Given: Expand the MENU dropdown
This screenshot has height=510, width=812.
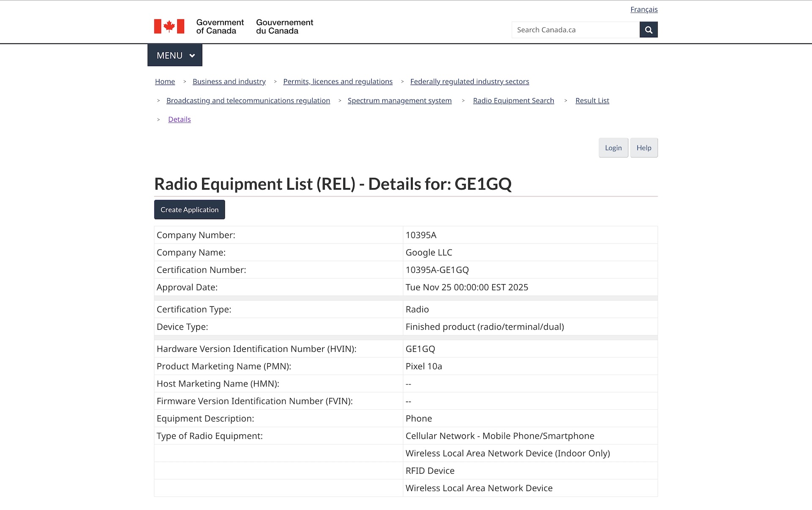Looking at the screenshot, I should pos(175,55).
